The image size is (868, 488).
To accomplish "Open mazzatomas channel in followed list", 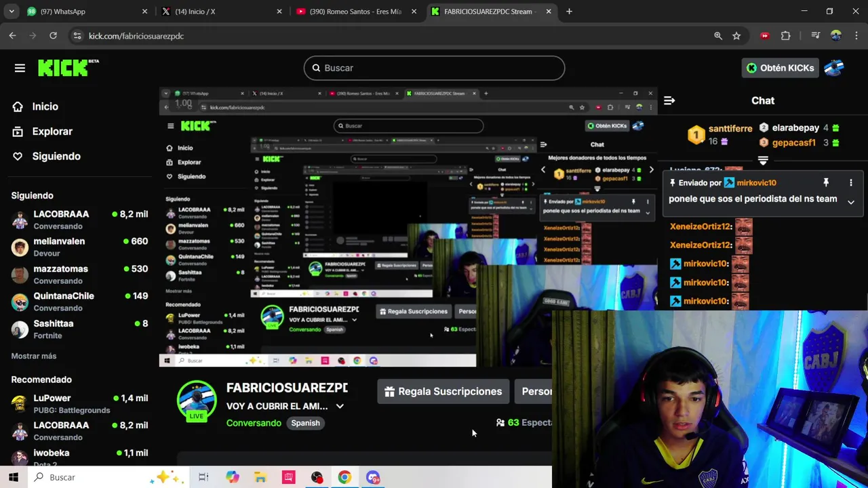I will tap(79, 274).
